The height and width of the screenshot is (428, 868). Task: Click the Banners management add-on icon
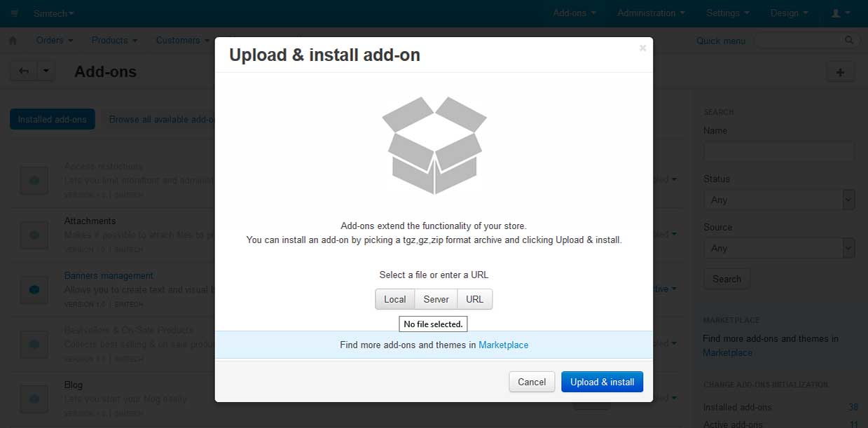point(34,289)
